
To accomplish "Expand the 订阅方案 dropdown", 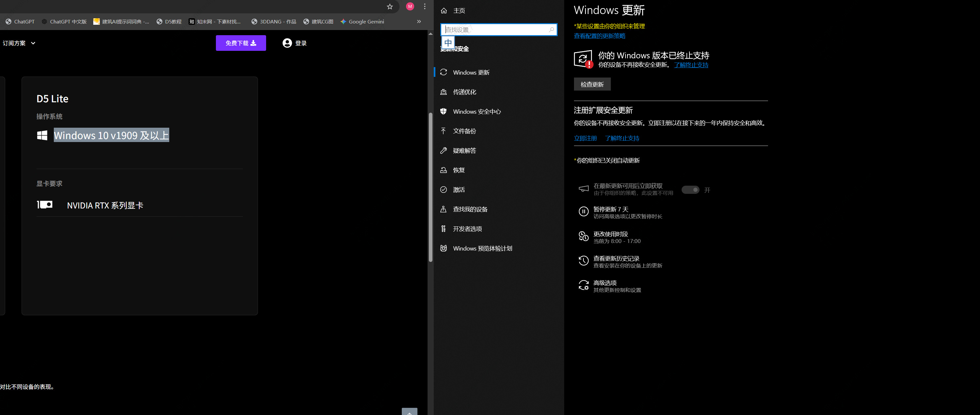I will coord(19,43).
